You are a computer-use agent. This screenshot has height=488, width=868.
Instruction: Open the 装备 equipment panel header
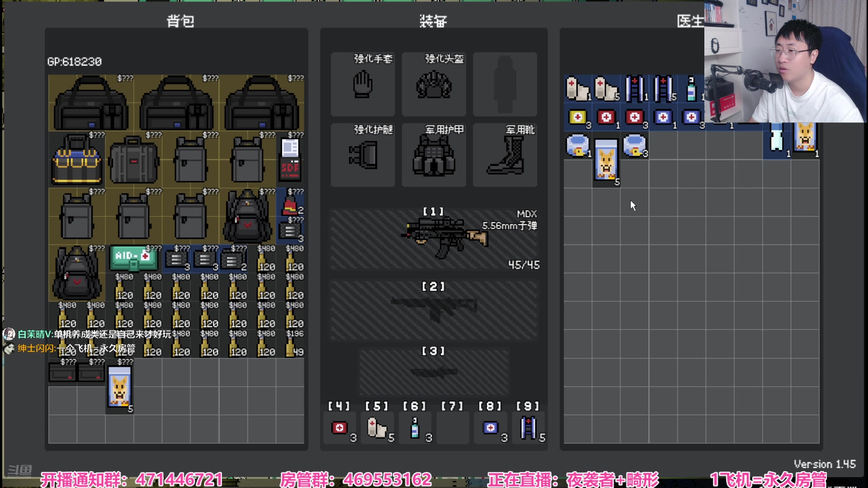point(433,21)
